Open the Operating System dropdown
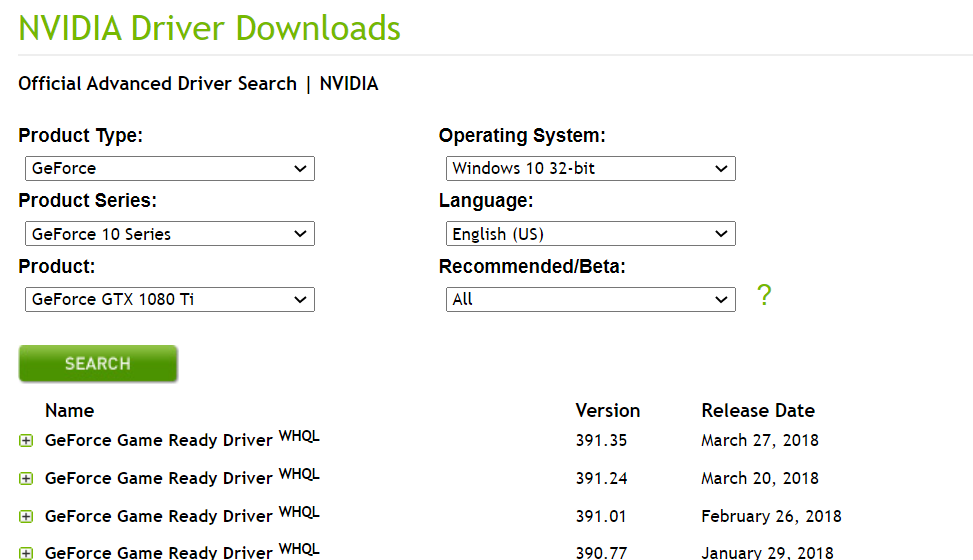 (x=590, y=169)
